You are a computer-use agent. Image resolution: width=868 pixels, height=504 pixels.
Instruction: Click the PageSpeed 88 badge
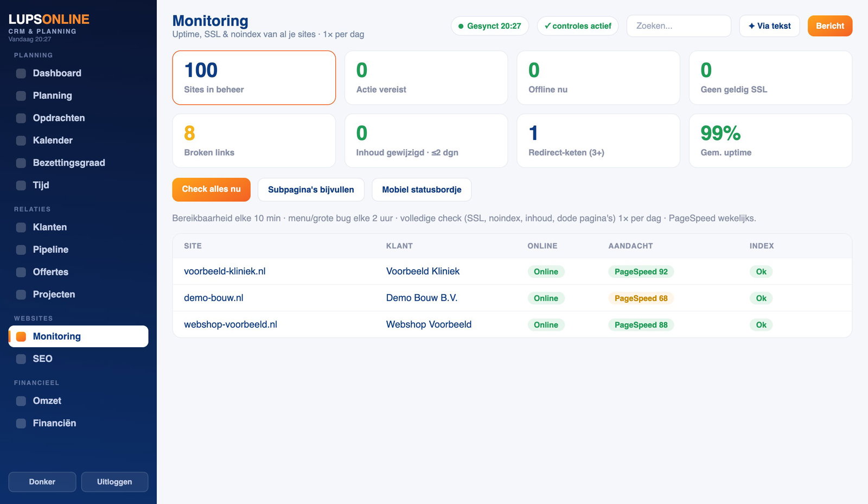click(x=641, y=325)
